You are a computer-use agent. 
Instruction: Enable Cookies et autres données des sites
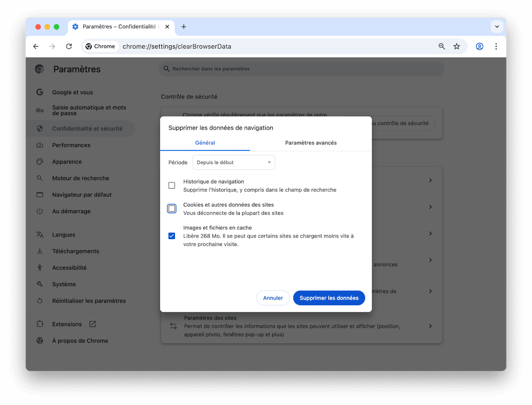pyautogui.click(x=172, y=209)
